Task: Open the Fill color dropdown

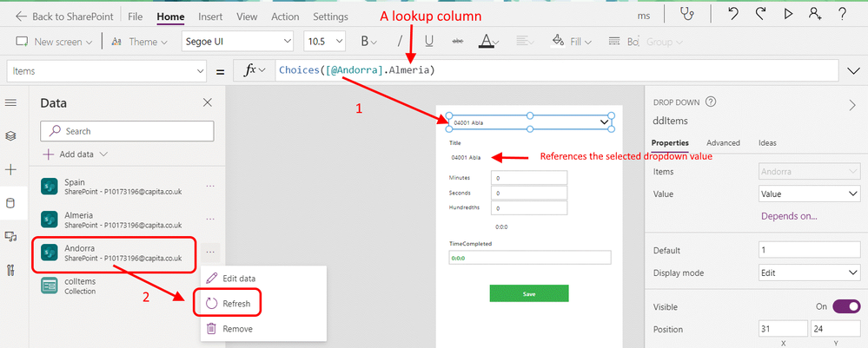Action: tap(572, 42)
